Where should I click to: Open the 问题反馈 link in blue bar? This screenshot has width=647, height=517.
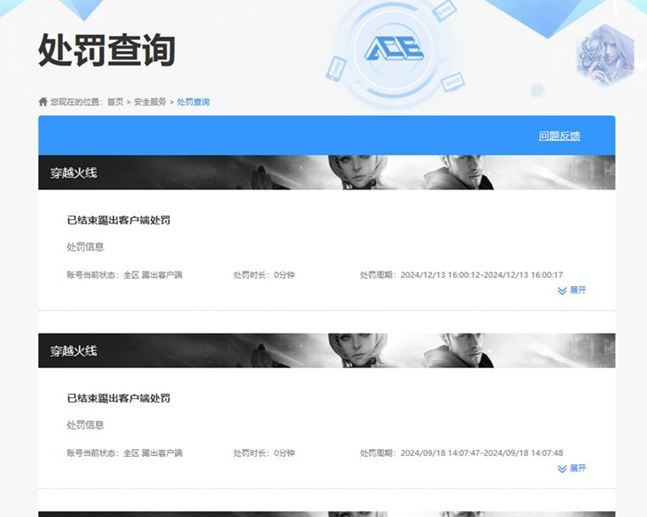tap(559, 136)
